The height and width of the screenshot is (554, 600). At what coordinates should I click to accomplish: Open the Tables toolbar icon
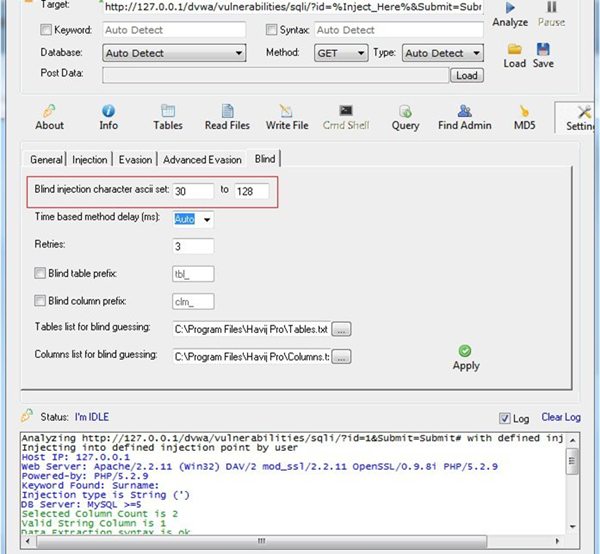coord(167,116)
